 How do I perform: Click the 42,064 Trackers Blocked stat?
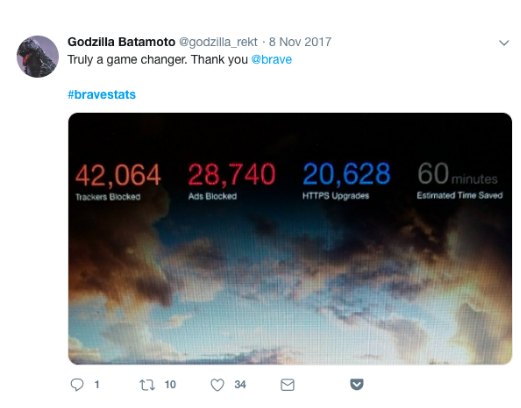click(x=118, y=182)
